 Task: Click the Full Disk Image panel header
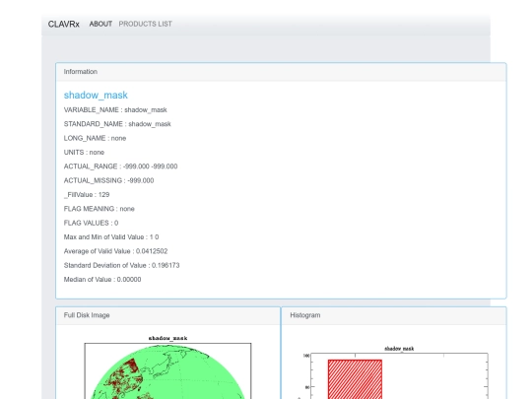click(167, 315)
